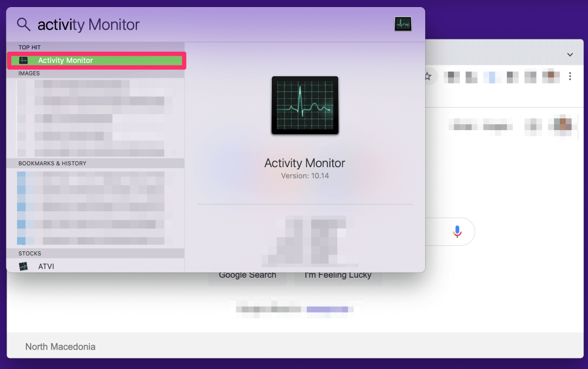588x369 pixels.
Task: Click the small Activity Monitor icon in top hit row
Action: [x=24, y=61]
